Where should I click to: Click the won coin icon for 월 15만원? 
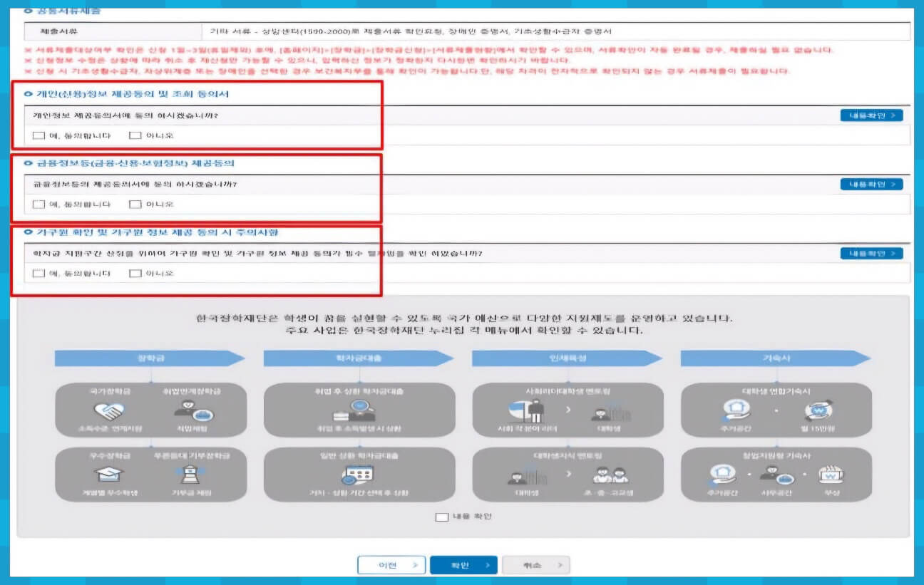(x=818, y=411)
